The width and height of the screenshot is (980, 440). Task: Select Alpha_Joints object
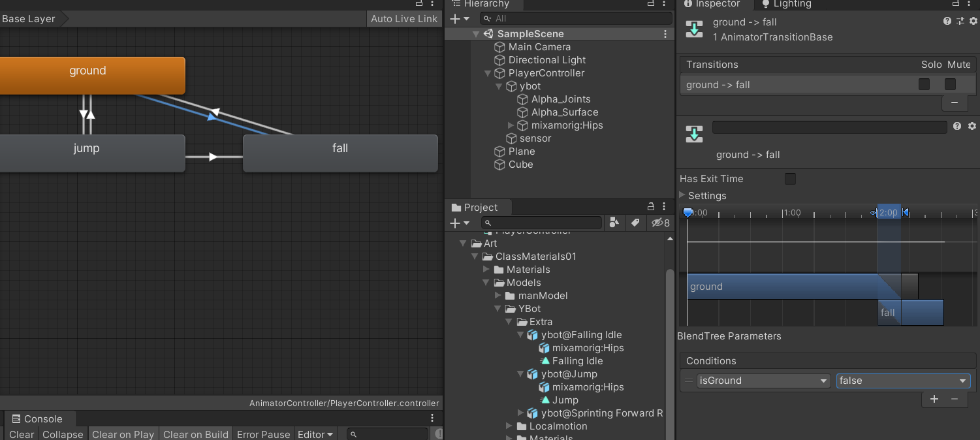pos(561,99)
